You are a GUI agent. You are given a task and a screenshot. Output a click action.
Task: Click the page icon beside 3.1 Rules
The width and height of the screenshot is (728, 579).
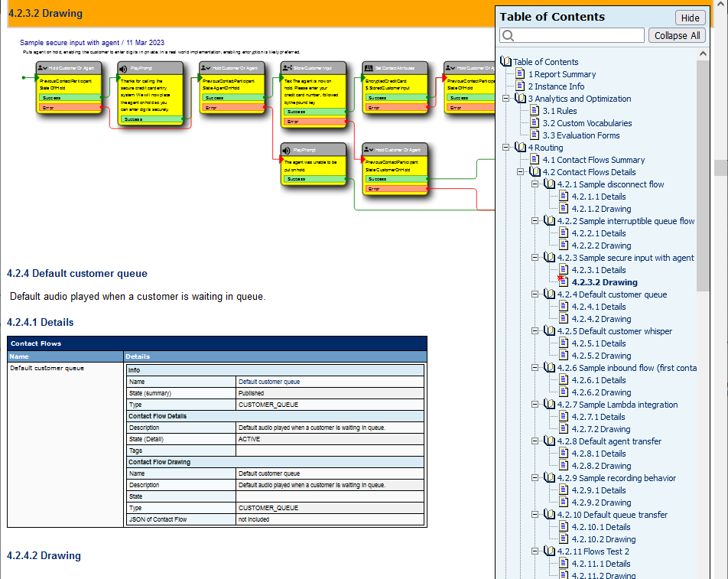click(535, 110)
